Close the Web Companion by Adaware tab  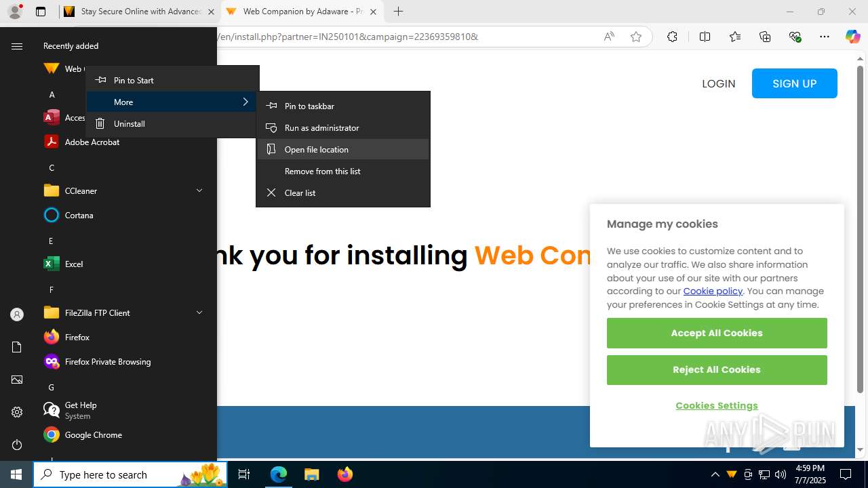373,12
